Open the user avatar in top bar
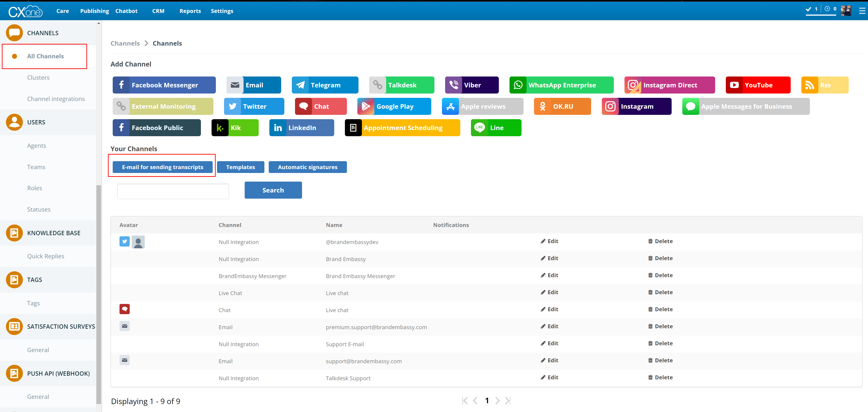Image resolution: width=868 pixels, height=412 pixels. click(x=846, y=11)
